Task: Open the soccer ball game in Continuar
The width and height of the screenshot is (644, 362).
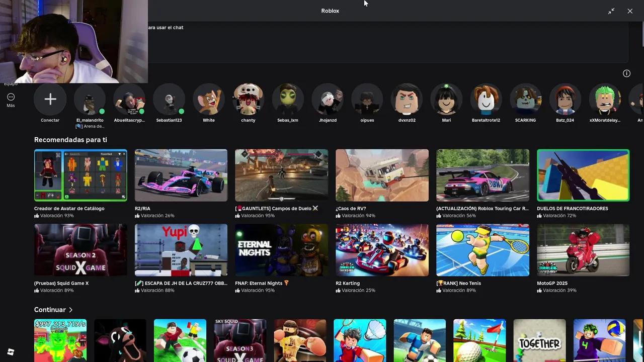Action: click(x=180, y=340)
